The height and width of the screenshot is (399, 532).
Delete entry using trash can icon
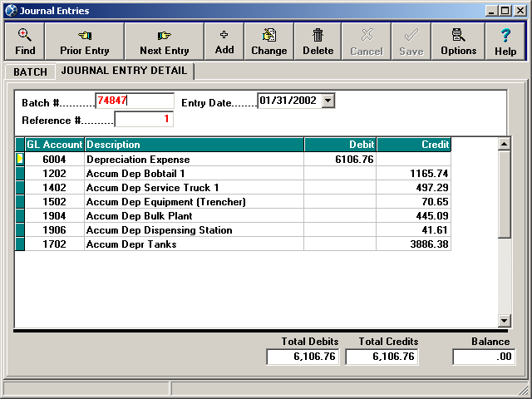318,41
